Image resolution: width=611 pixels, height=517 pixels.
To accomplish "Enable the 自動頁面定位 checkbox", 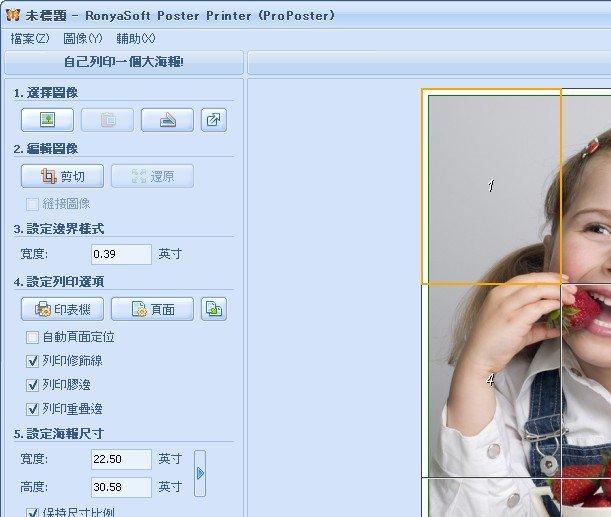I will pos(32,337).
